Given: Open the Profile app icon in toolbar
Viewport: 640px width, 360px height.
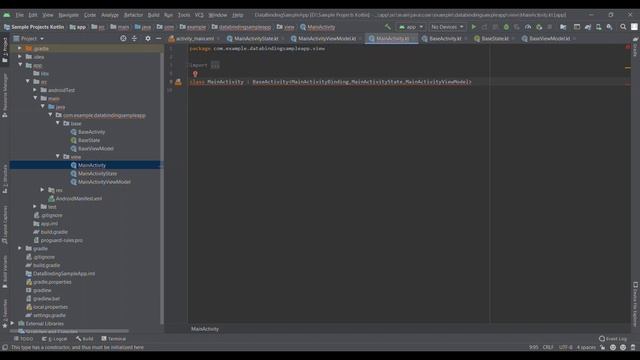Looking at the screenshot, I should pyautogui.click(x=528, y=27).
